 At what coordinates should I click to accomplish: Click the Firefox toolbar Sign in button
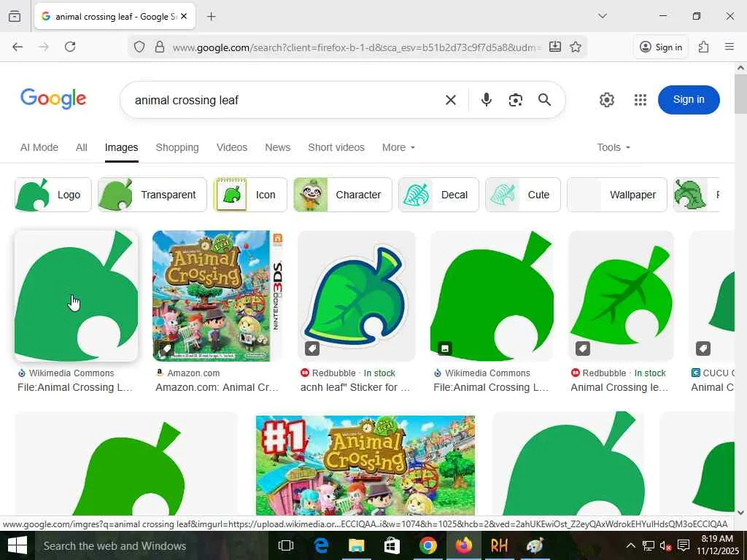[x=661, y=47]
